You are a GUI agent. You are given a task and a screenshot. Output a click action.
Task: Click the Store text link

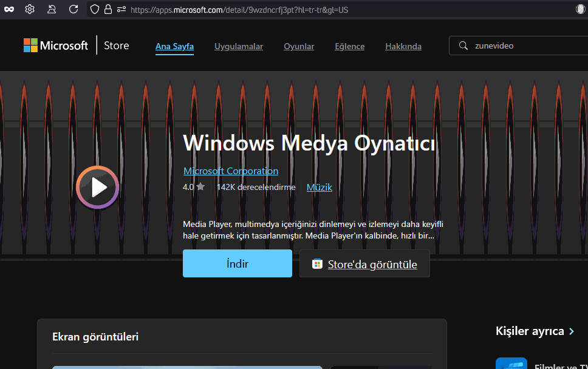pos(116,46)
